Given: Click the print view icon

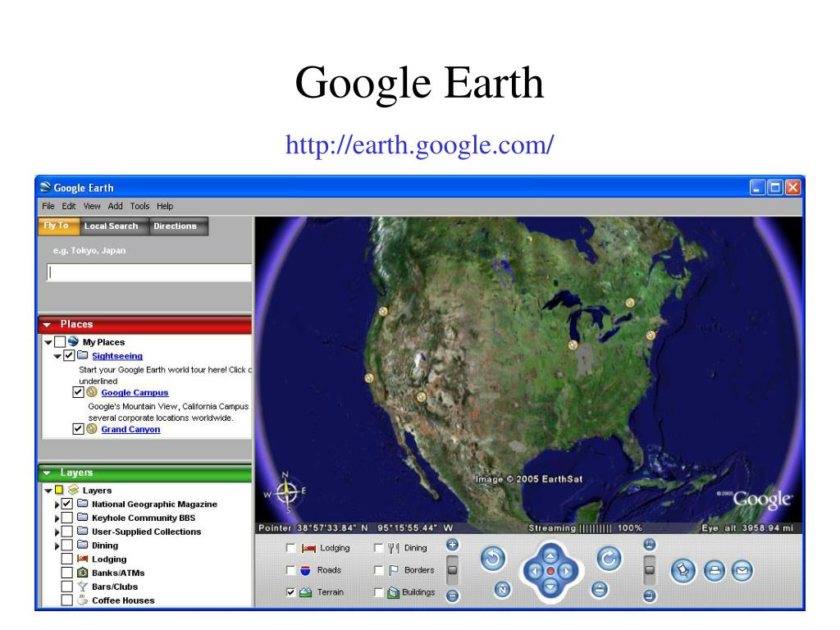Looking at the screenshot, I should 714,571.
